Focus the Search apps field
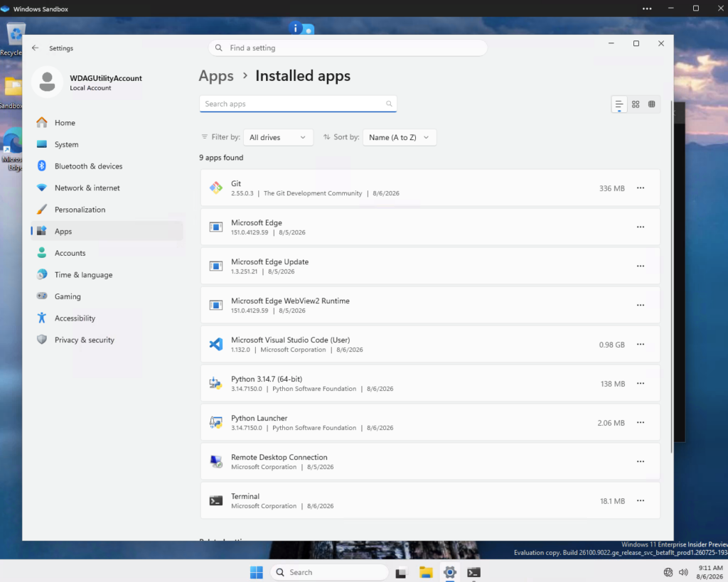The width and height of the screenshot is (728, 582). (298, 104)
